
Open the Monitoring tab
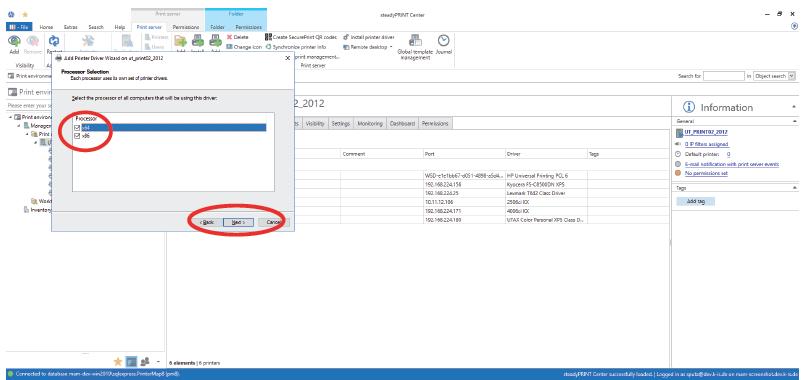point(370,124)
